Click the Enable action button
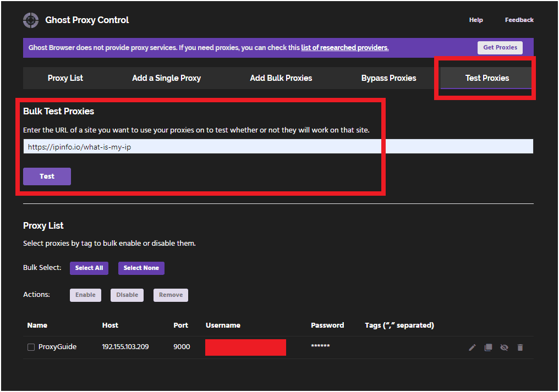The height and width of the screenshot is (392, 559). (x=85, y=295)
